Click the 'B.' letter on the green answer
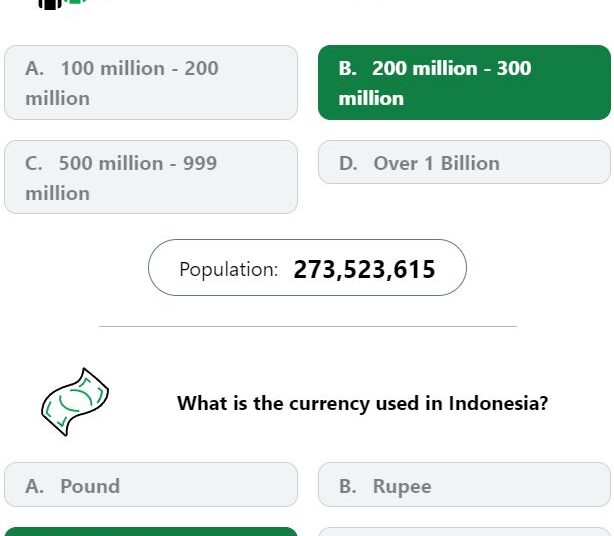Viewport: 614px width, 536px height. pos(348,68)
